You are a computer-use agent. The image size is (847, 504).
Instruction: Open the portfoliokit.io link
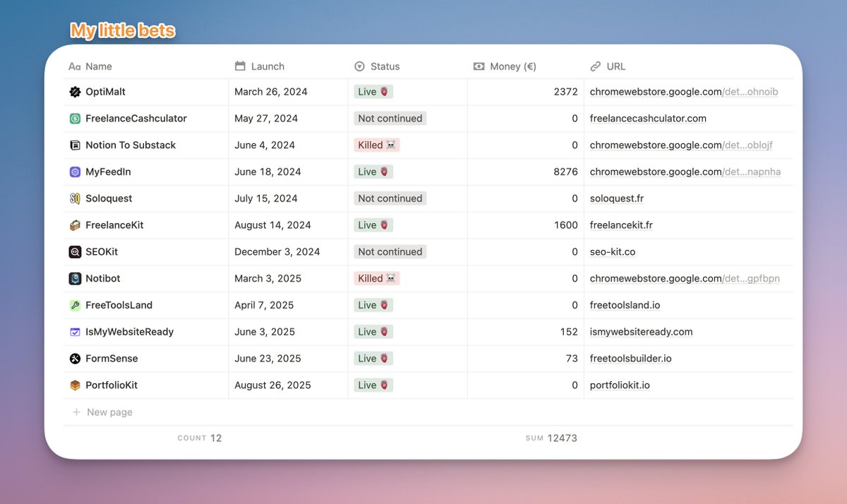click(620, 385)
